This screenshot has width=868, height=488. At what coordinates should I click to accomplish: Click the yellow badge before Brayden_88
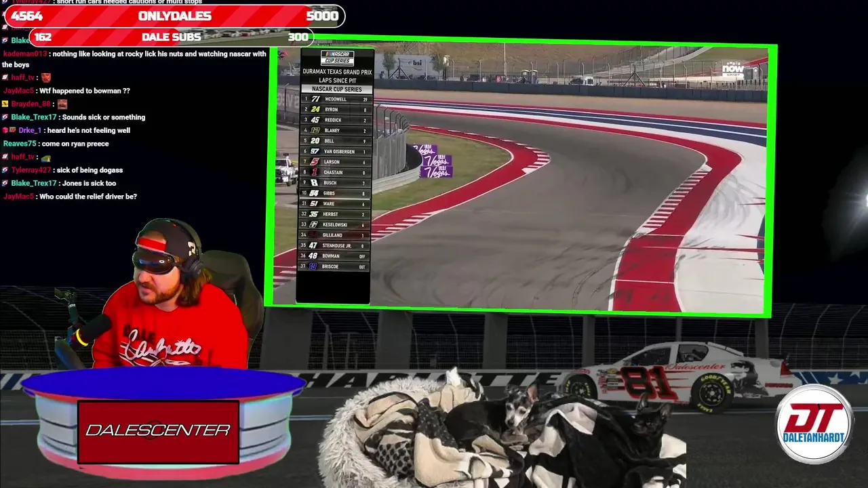click(x=5, y=104)
